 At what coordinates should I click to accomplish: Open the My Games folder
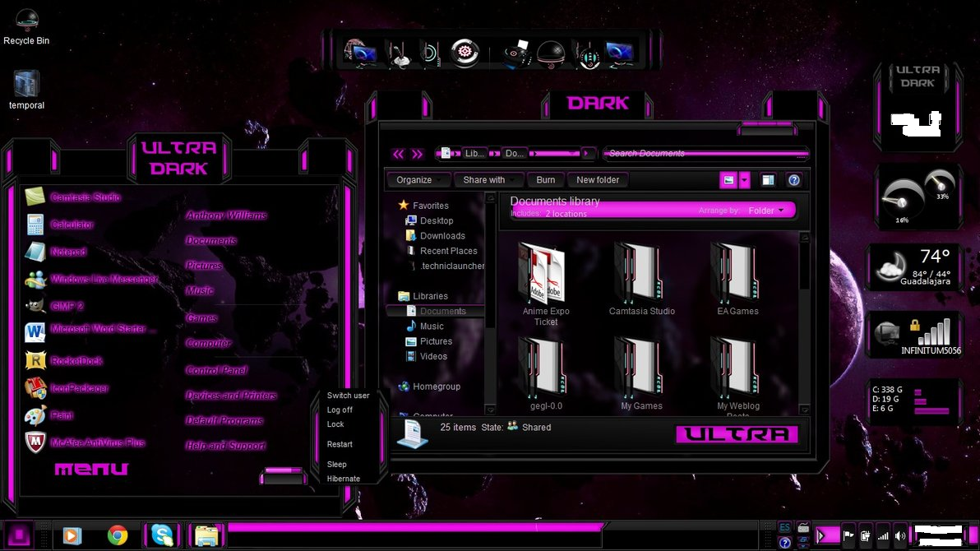pyautogui.click(x=641, y=374)
